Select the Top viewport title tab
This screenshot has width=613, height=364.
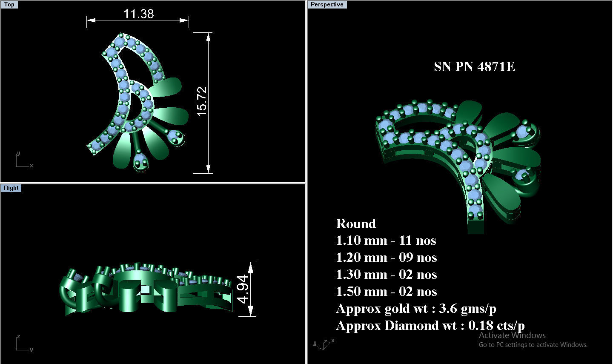[9, 4]
